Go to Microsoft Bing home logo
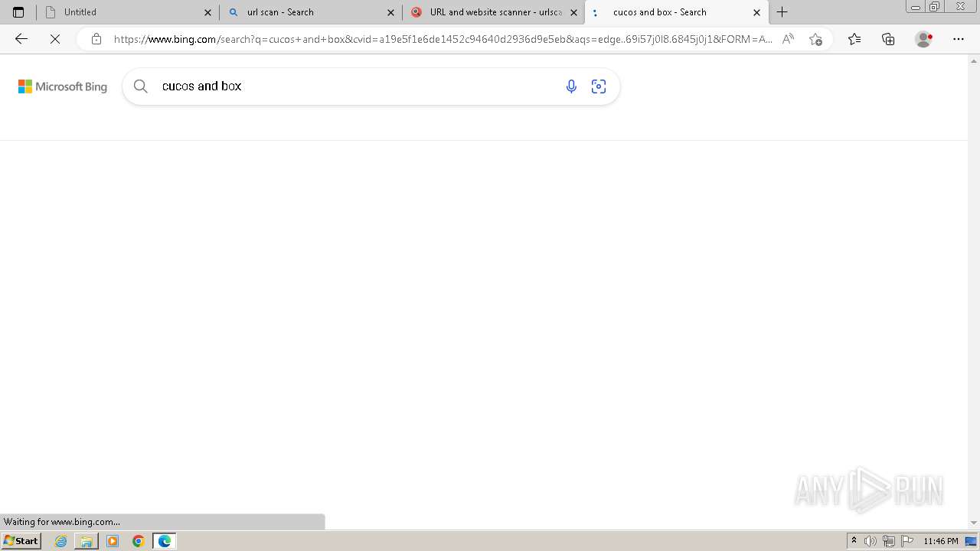980x551 pixels. (63, 86)
